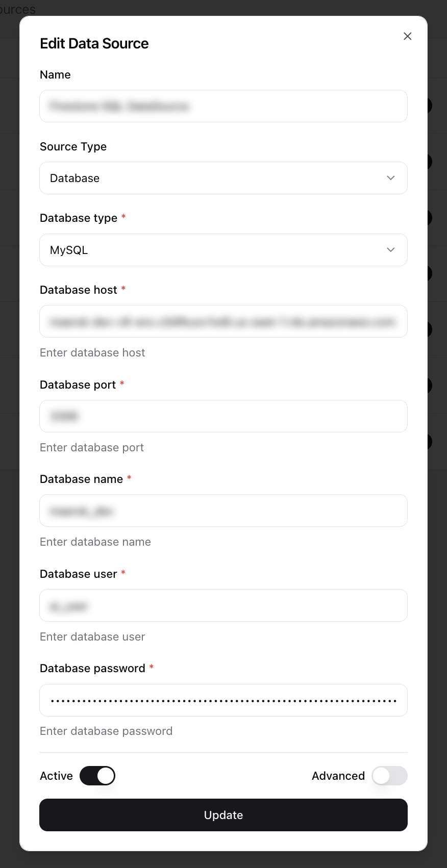
Task: Click the Edit Data Source heading
Action: 94,43
